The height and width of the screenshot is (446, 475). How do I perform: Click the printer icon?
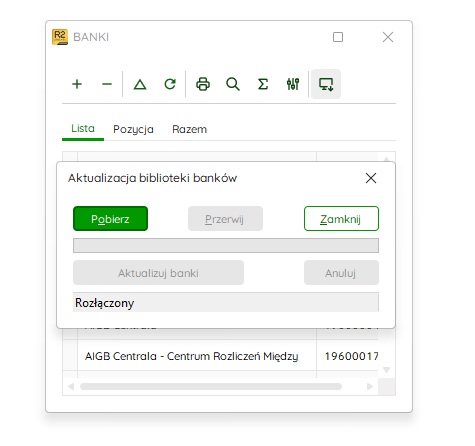click(x=203, y=84)
